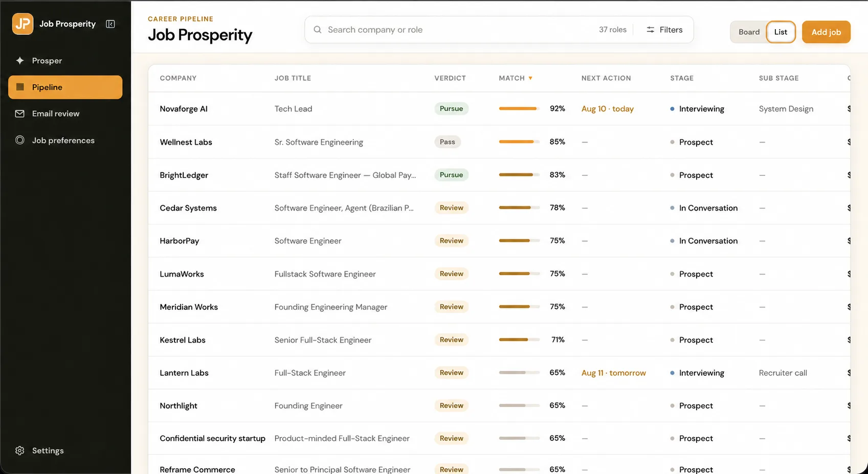This screenshot has height=474, width=868.
Task: Click the Email review envelope icon
Action: pyautogui.click(x=20, y=114)
